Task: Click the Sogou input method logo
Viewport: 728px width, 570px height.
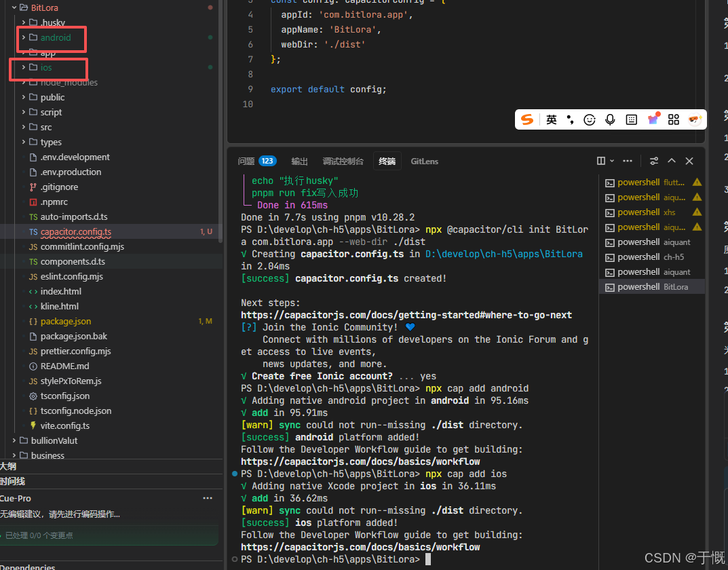Action: click(527, 119)
